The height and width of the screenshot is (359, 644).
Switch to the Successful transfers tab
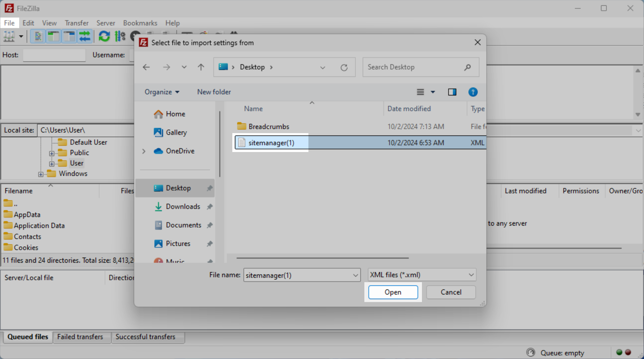[145, 337]
